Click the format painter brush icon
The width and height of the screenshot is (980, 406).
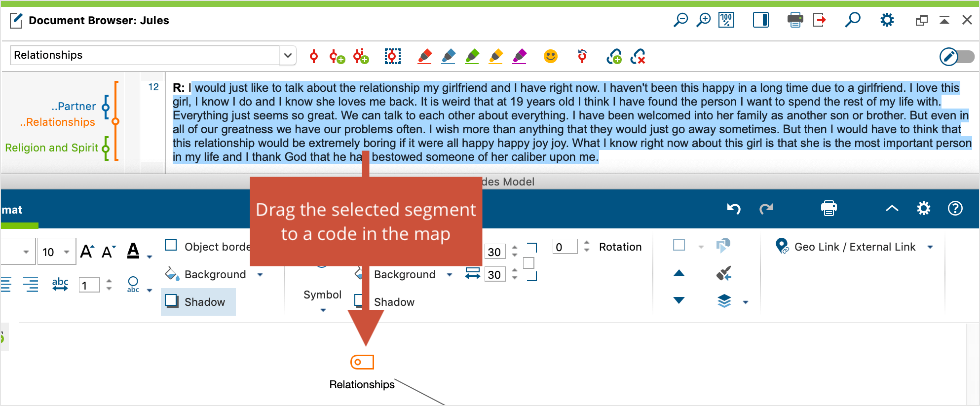(x=724, y=273)
